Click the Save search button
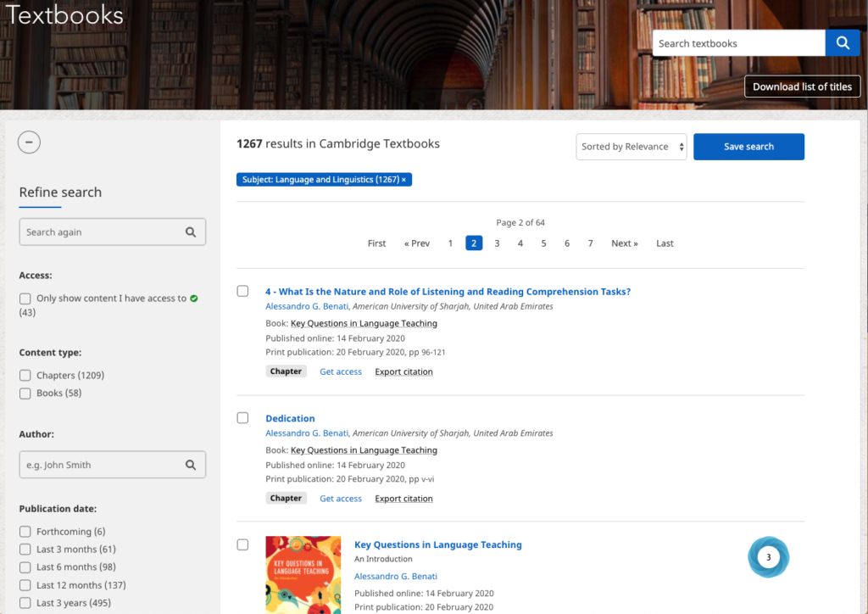Image resolution: width=868 pixels, height=614 pixels. coord(748,147)
